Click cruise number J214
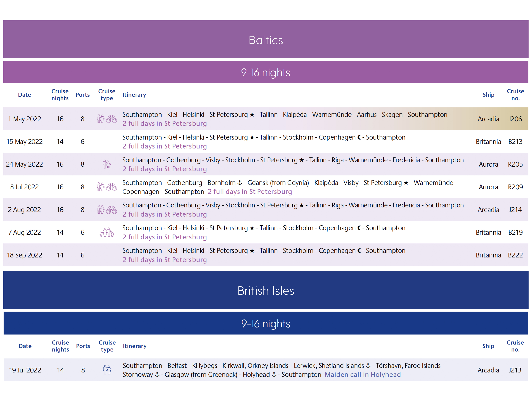 pyautogui.click(x=515, y=210)
